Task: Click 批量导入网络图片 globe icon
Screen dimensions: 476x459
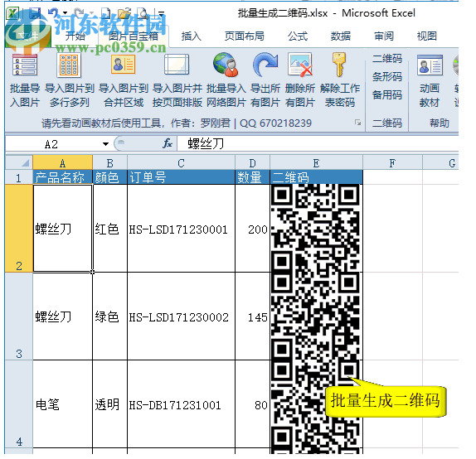Action: coord(226,65)
